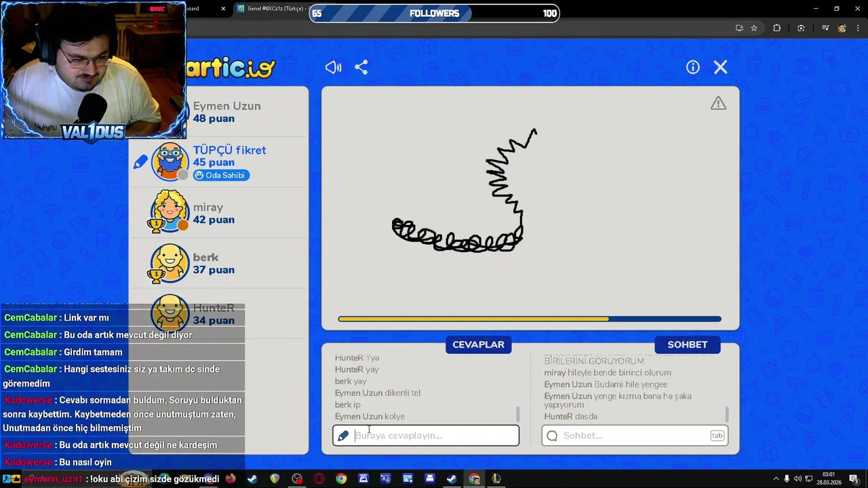Image resolution: width=868 pixels, height=488 pixels.
Task: Open the notification center icon
Action: point(854,479)
